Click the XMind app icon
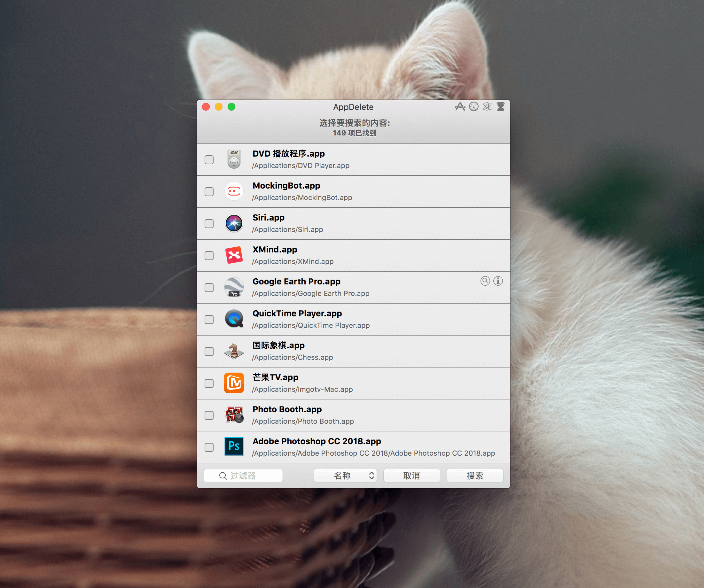 pos(234,255)
